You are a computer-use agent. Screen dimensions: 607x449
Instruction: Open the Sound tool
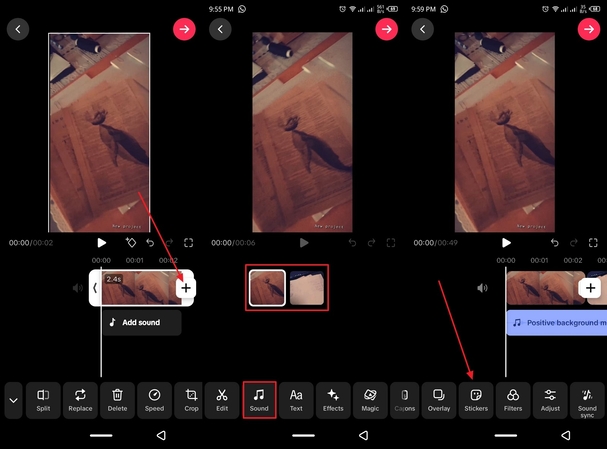[259, 400]
